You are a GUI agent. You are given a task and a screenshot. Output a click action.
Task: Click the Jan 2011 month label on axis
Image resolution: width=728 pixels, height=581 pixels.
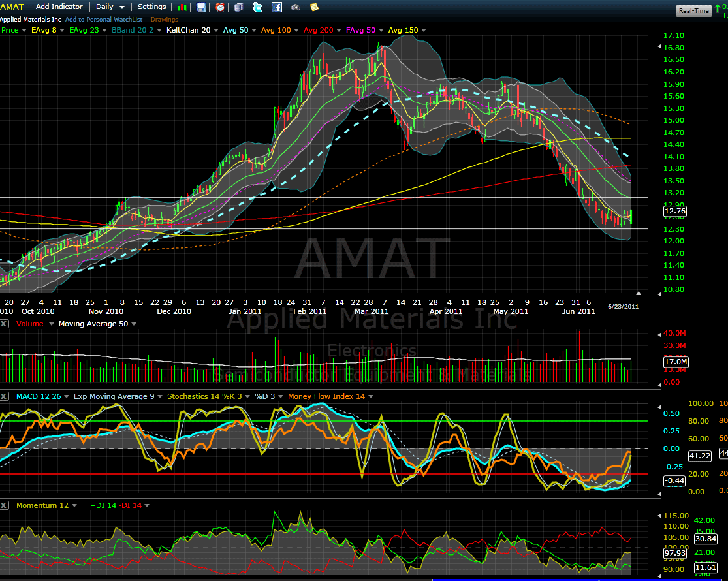pyautogui.click(x=245, y=311)
